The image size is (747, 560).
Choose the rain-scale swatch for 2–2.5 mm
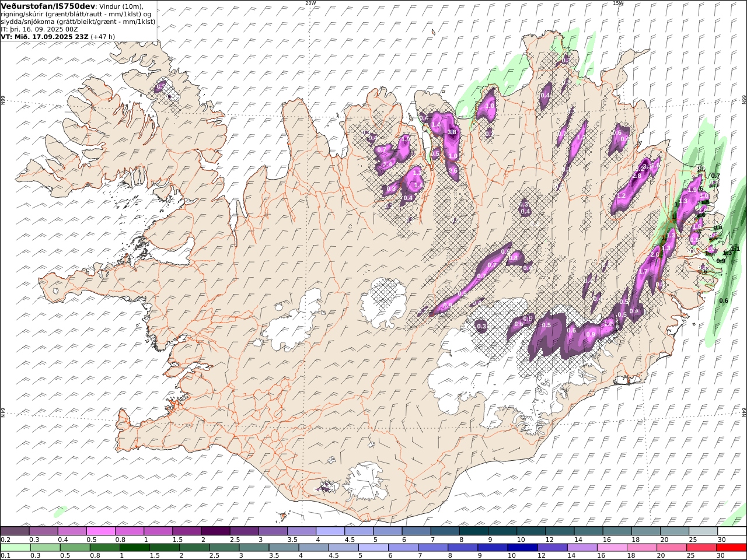pos(194,548)
